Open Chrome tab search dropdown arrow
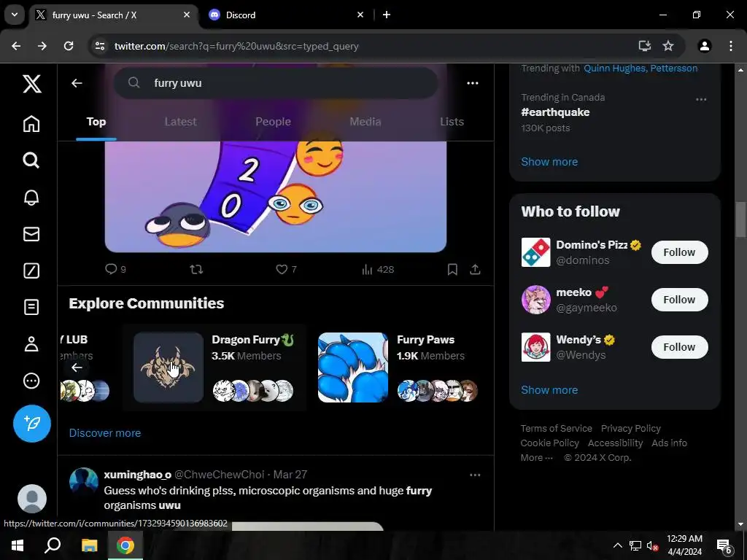The width and height of the screenshot is (747, 560). pyautogui.click(x=15, y=15)
